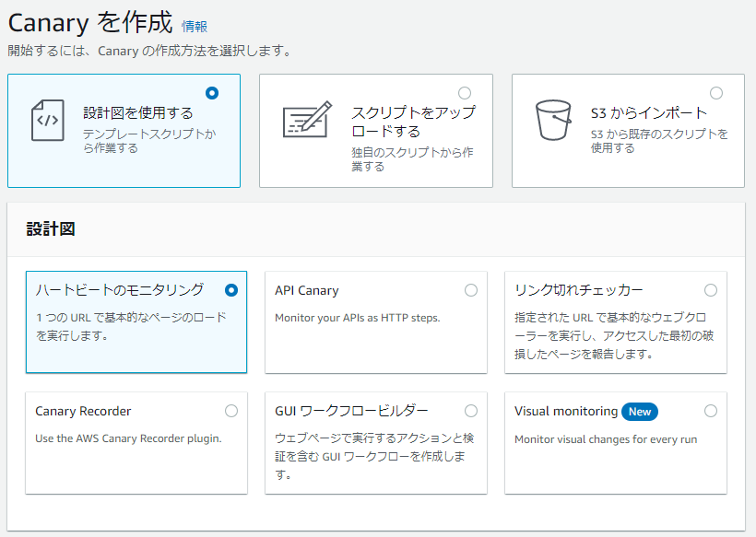Viewport: 756px width, 537px height.
Task: Click the 独自のスクリプトから作業する description
Action: tap(412, 159)
